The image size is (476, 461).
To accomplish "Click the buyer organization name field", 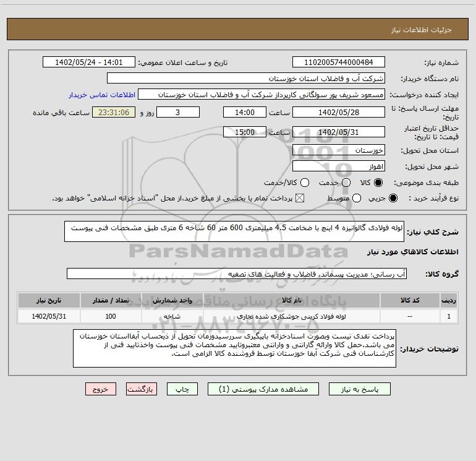I will click(x=246, y=78).
